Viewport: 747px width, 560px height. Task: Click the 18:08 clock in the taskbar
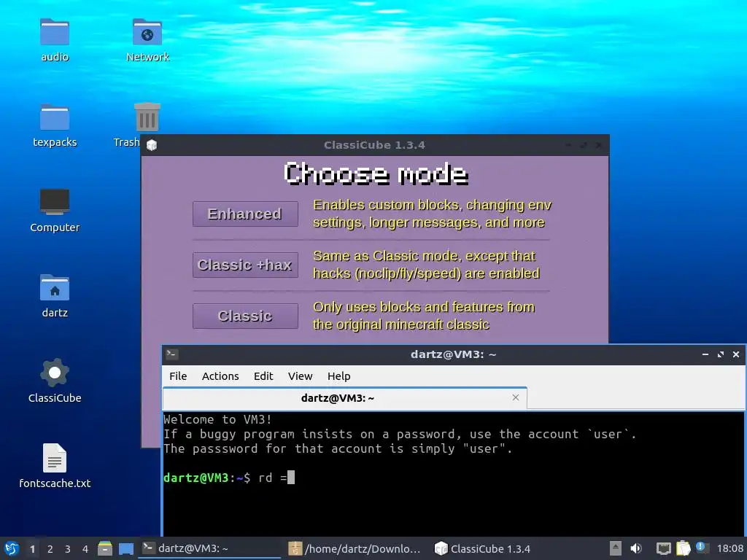click(x=729, y=548)
